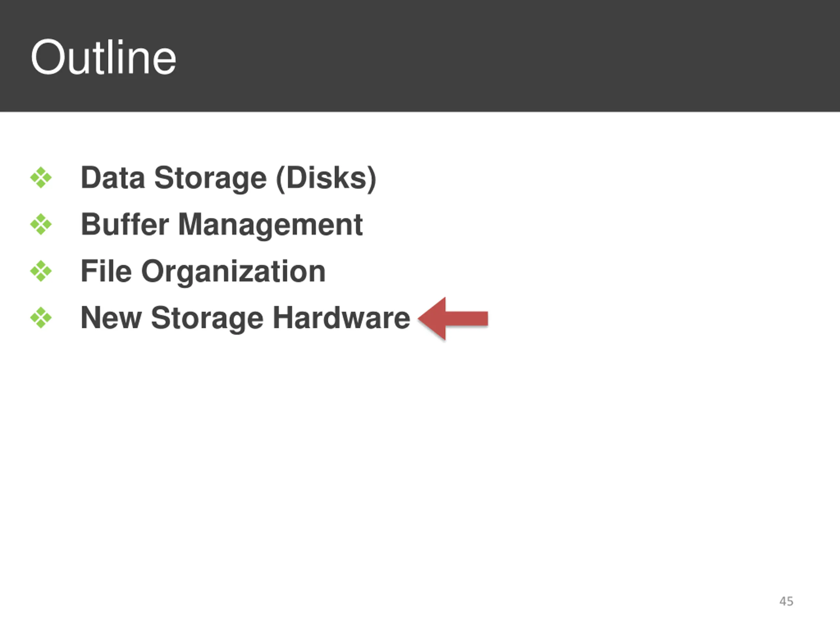The image size is (840, 630).
Task: Click Storage in the New Storage Hardware line
Action: [207, 319]
